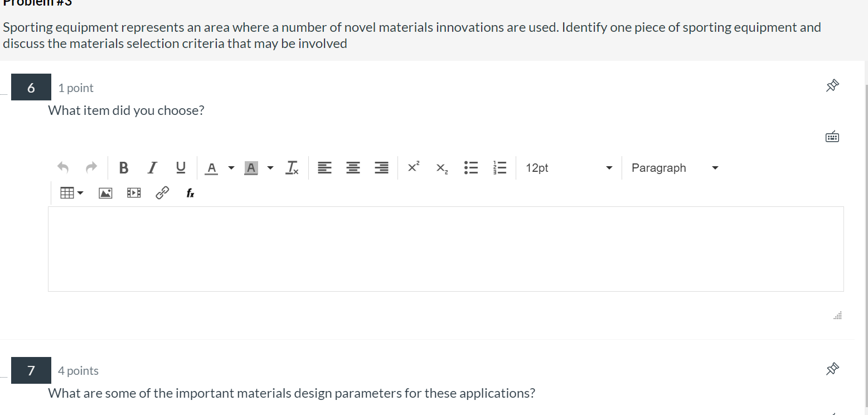The image size is (868, 415).
Task: Open the Paragraph format dropdown
Action: pyautogui.click(x=675, y=168)
